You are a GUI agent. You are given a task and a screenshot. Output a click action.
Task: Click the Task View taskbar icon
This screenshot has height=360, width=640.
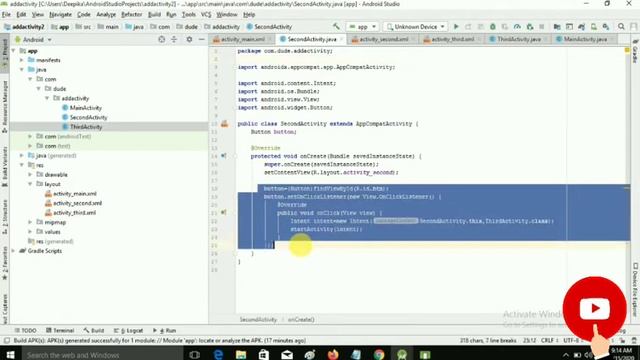pos(195,354)
